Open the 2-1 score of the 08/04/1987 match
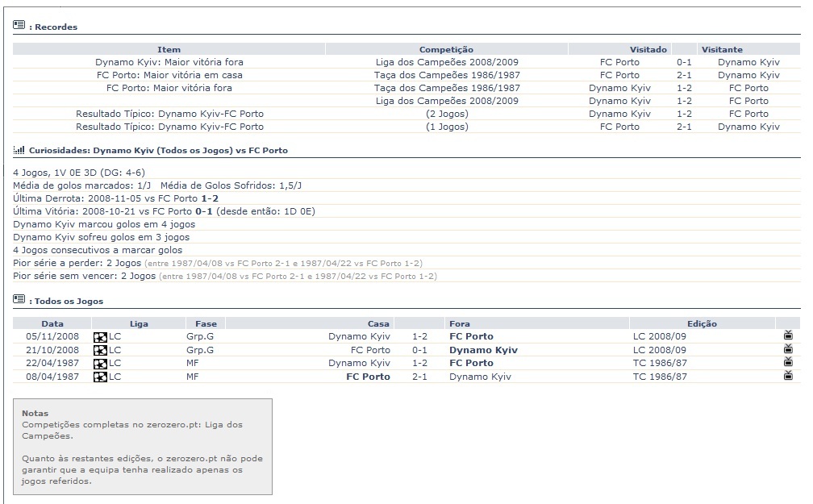The width and height of the screenshot is (813, 504). point(419,377)
